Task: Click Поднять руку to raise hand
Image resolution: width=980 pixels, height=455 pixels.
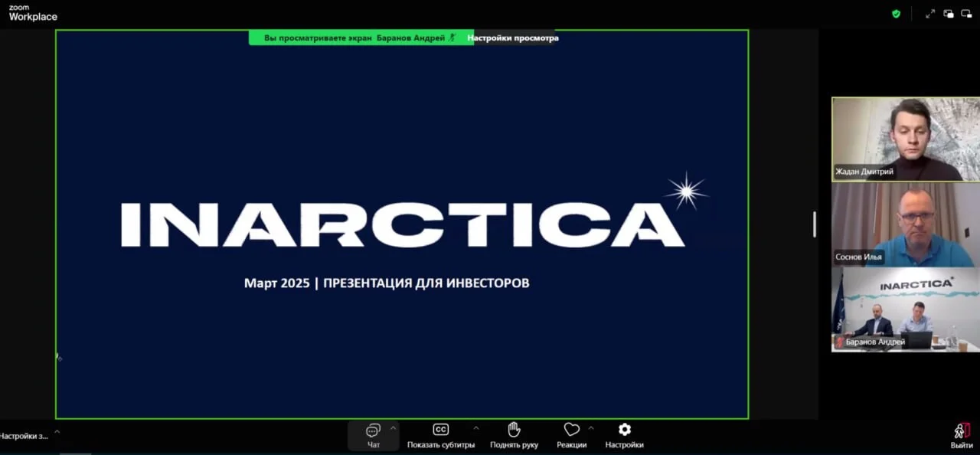Action: pyautogui.click(x=514, y=435)
